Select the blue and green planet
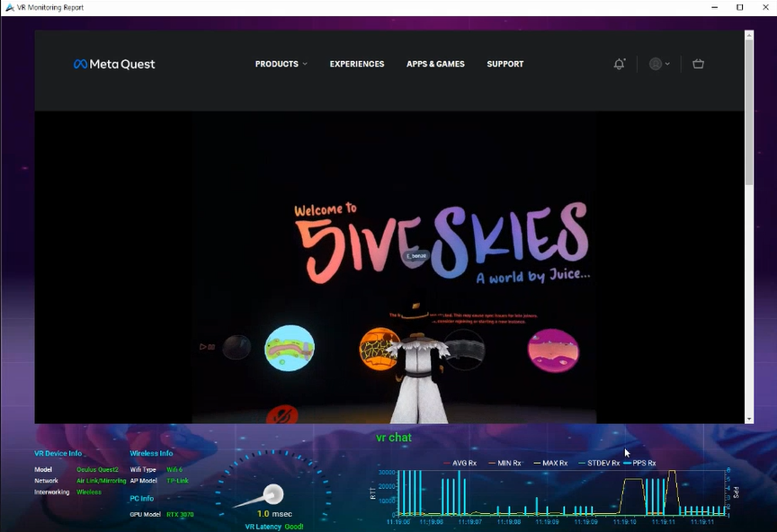This screenshot has height=532, width=777. click(x=290, y=348)
